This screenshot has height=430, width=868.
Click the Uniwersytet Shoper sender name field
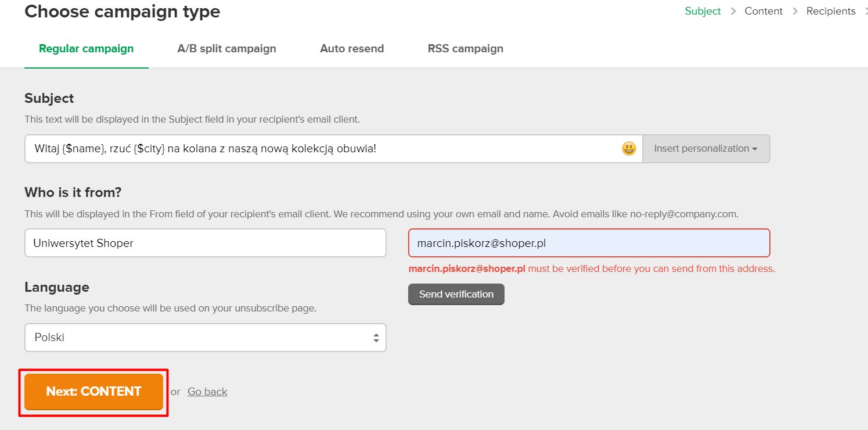pos(205,243)
